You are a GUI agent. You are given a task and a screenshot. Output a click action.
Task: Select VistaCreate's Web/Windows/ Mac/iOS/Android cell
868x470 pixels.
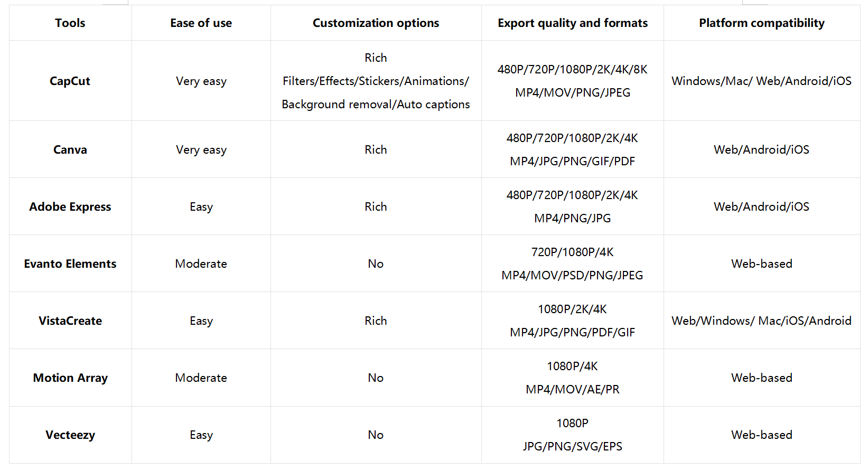[x=761, y=321]
